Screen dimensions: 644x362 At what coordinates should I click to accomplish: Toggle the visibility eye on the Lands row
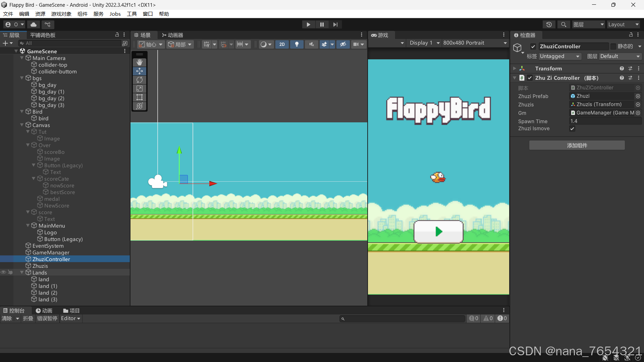coord(3,273)
